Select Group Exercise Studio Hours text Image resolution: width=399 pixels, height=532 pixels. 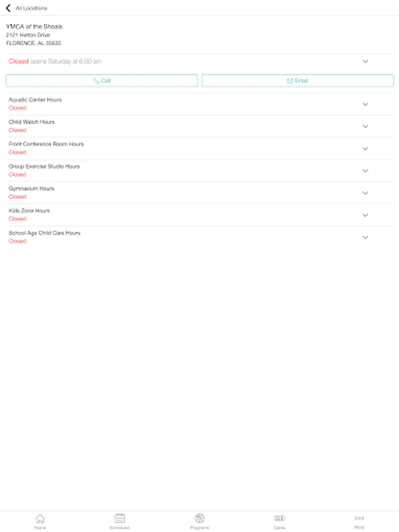tap(44, 166)
